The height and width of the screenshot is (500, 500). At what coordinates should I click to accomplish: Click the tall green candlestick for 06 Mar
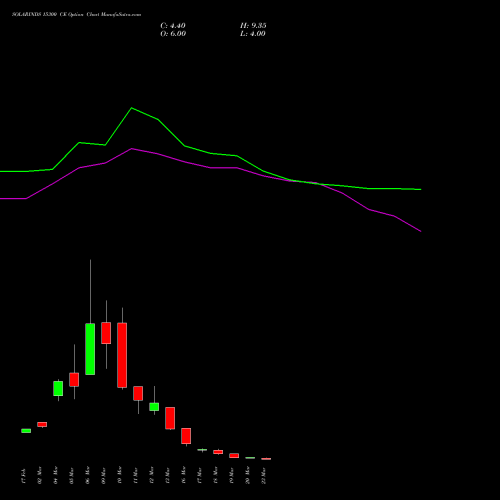(x=90, y=349)
